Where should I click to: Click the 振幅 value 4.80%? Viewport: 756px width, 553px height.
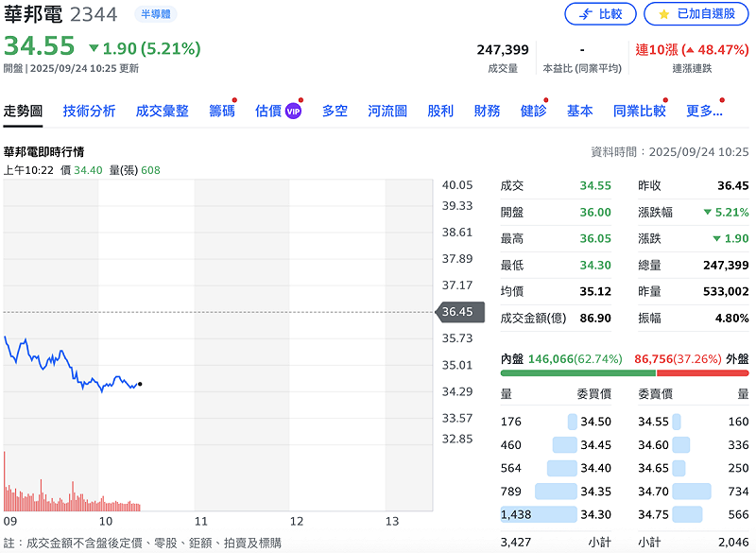(731, 319)
